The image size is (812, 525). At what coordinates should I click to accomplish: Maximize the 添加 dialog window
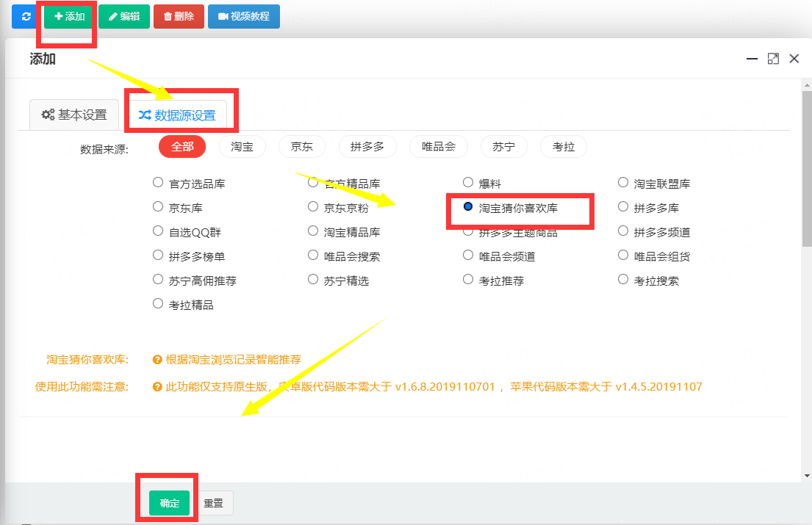[x=773, y=59]
